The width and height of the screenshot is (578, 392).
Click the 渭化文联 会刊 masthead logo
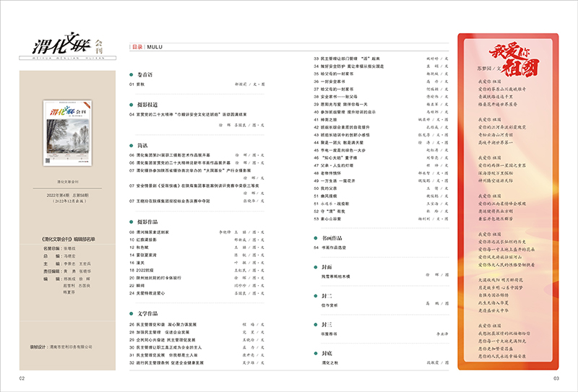(66, 45)
